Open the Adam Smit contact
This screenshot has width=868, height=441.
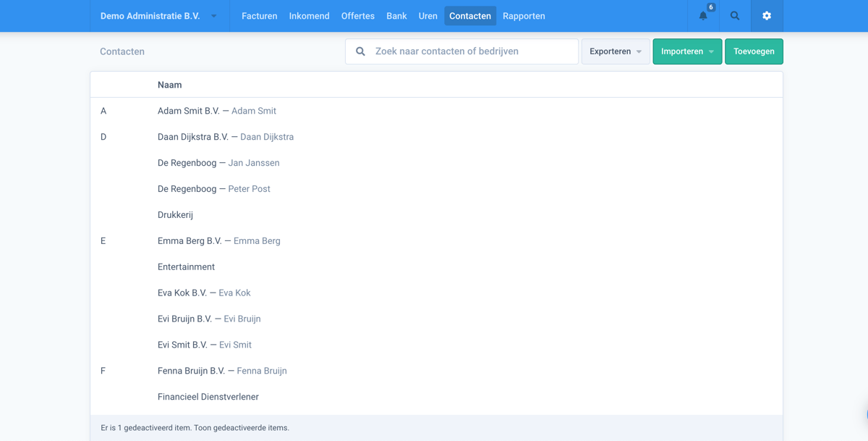(x=253, y=110)
